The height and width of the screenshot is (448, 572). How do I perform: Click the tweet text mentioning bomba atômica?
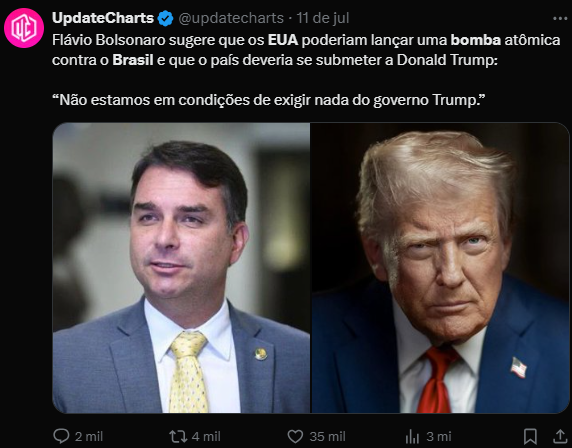click(x=306, y=50)
